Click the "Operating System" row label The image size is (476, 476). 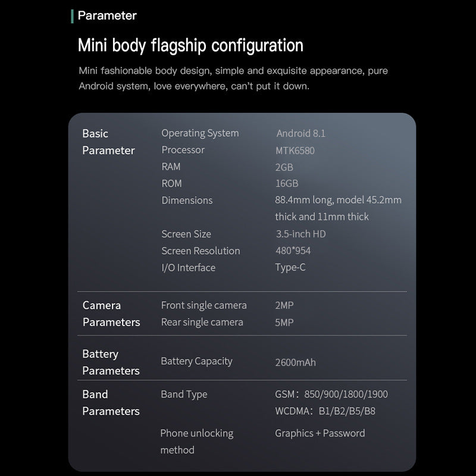coord(200,133)
